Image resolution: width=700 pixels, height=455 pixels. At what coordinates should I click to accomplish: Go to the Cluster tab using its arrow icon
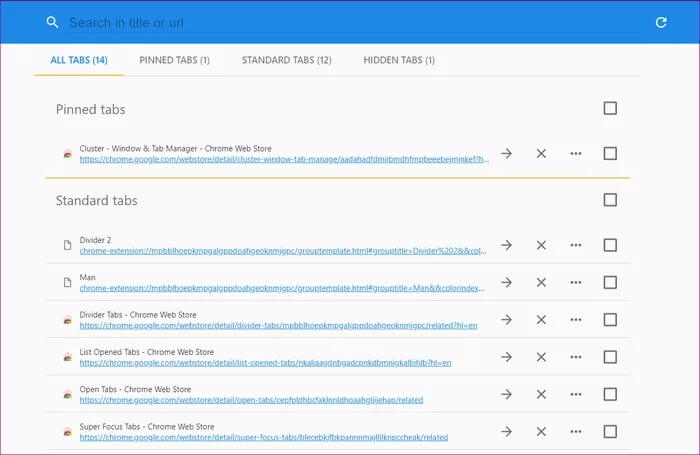tap(506, 154)
